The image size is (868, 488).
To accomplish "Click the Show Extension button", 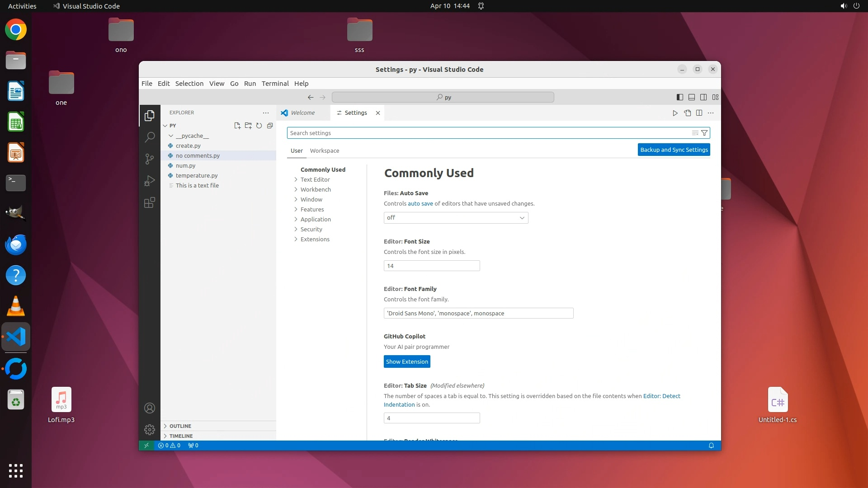I will tap(406, 361).
